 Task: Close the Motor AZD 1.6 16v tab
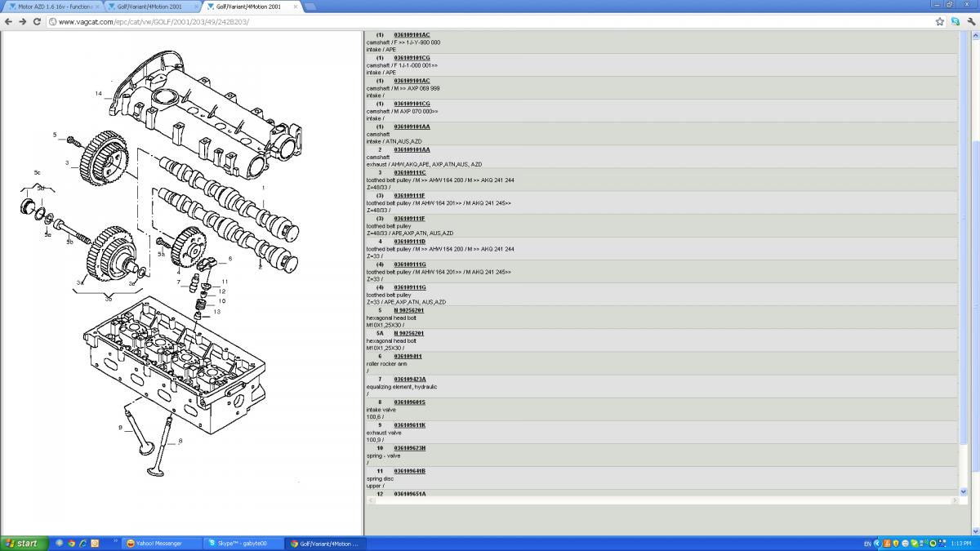pos(97,7)
